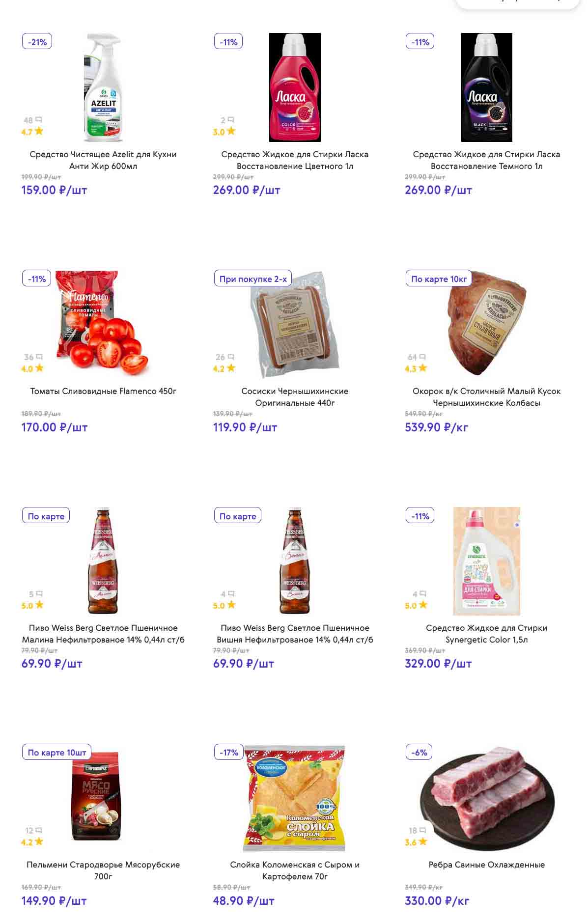Image resolution: width=587 pixels, height=924 pixels.
Task: Click the comment icon for Пельмени Стародворье reviews
Action: coord(39,831)
